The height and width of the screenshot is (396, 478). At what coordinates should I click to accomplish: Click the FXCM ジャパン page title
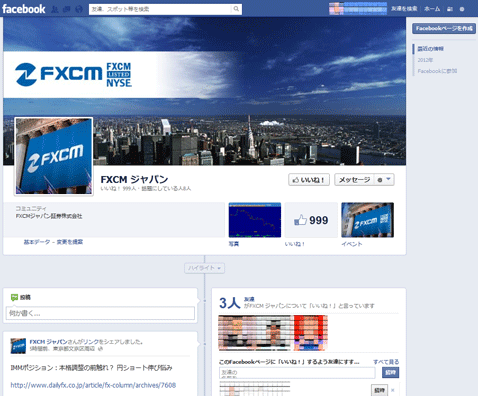pyautogui.click(x=134, y=179)
